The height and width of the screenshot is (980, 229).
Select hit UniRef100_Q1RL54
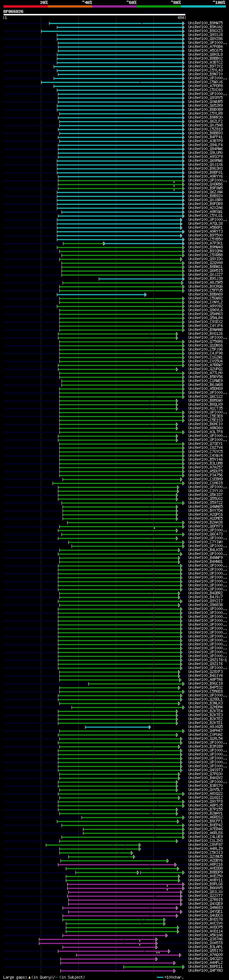tap(205, 739)
